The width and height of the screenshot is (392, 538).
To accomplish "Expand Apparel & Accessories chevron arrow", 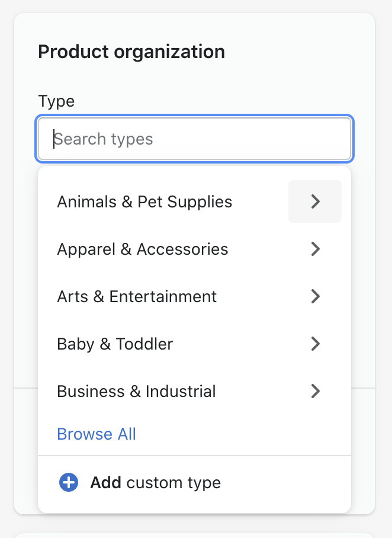I will tap(315, 249).
